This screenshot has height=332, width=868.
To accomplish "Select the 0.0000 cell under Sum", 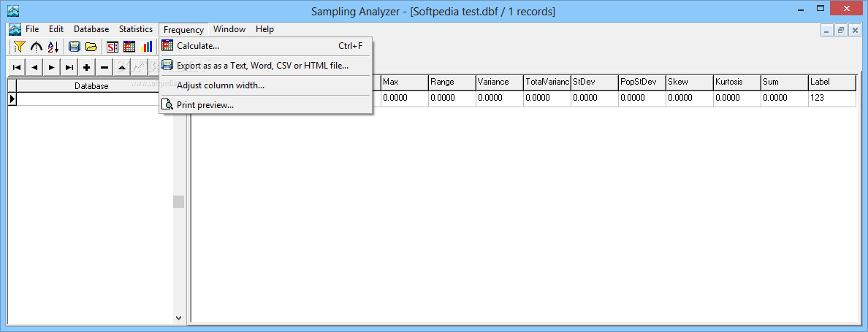I will click(785, 98).
